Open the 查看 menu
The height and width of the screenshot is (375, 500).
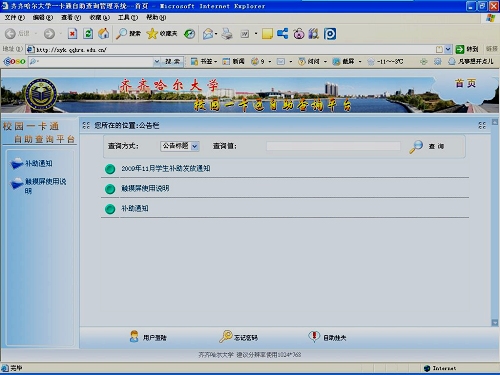[x=71, y=17]
